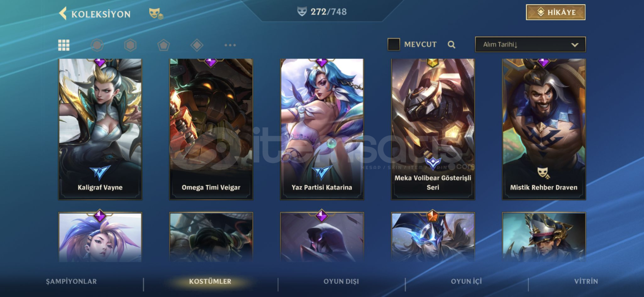The image size is (644, 297).
Task: Click the Hikâye button
Action: [555, 12]
